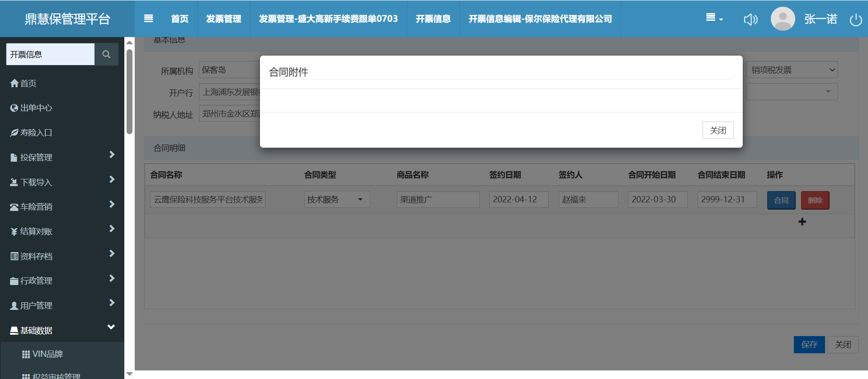This screenshot has height=379, width=868.
Task: Click the contract end date 2999-12-31
Action: (727, 199)
